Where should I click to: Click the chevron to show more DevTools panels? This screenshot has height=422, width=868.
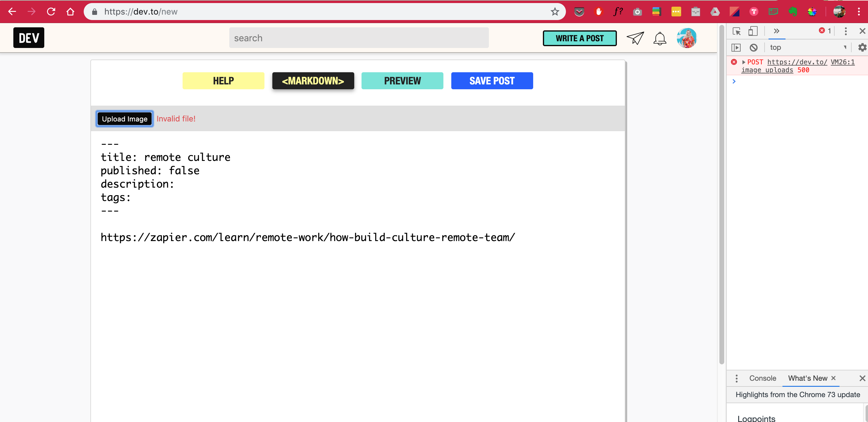pos(777,31)
